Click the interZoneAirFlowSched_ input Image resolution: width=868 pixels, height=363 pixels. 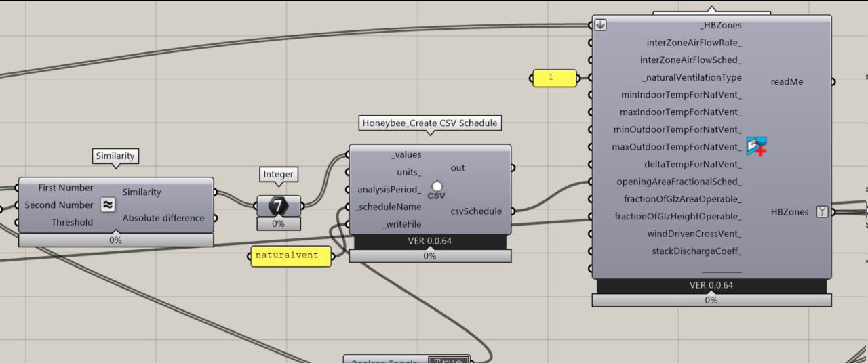(x=691, y=60)
